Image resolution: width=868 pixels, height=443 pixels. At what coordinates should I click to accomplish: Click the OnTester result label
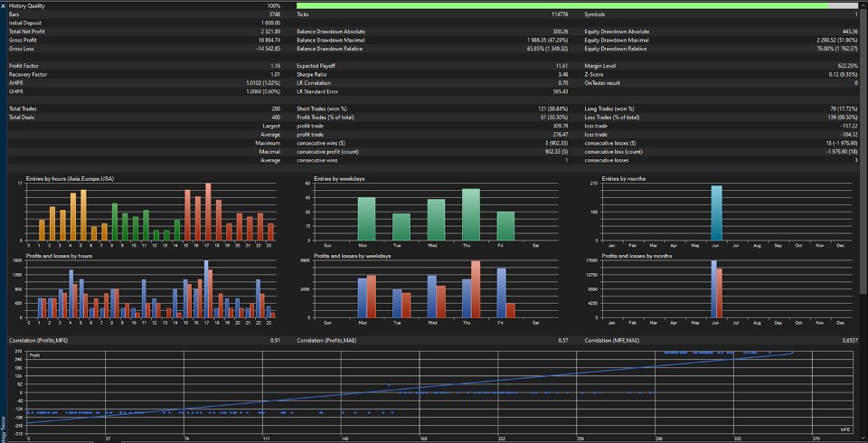(602, 83)
